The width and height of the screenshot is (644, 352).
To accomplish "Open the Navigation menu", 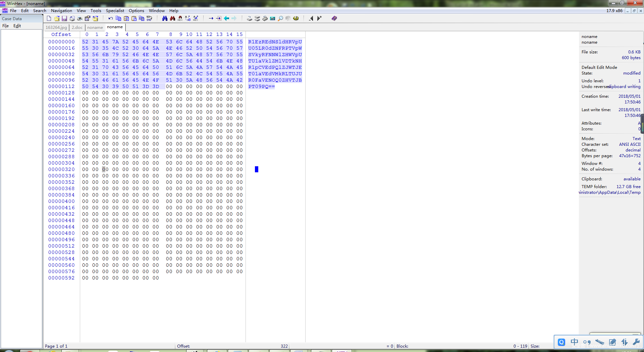I will (61, 11).
